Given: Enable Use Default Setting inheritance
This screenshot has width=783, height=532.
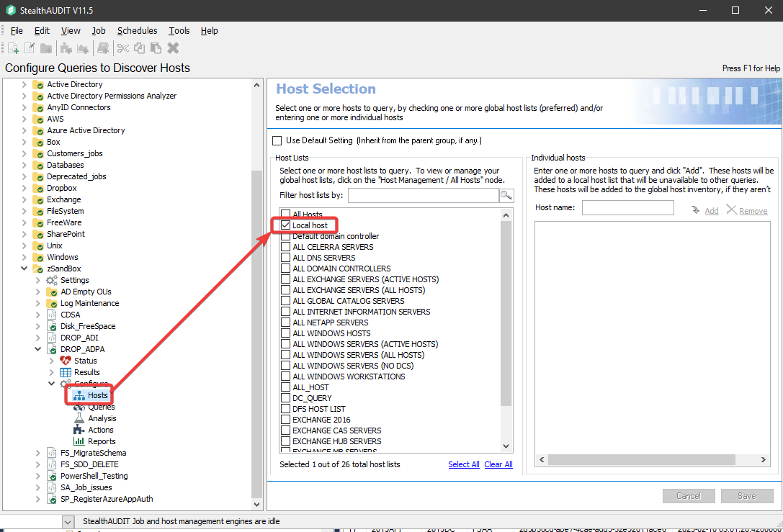Looking at the screenshot, I should click(277, 140).
